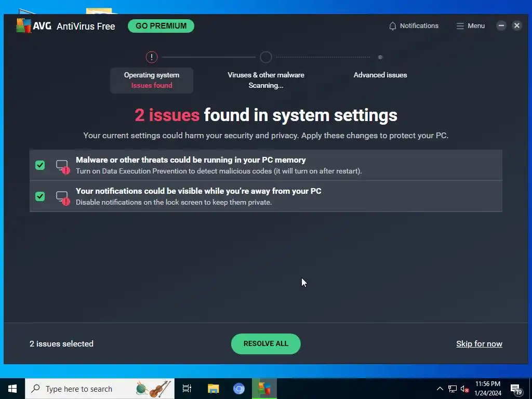Click the '2 issues selected' status text

pos(61,344)
